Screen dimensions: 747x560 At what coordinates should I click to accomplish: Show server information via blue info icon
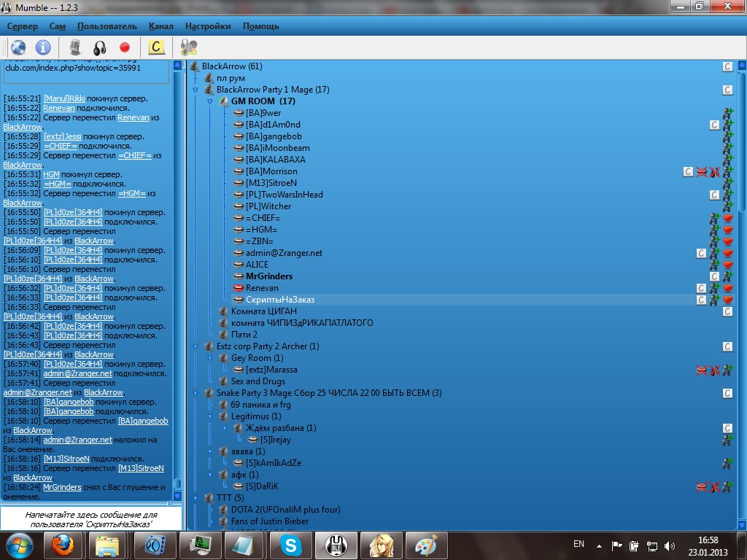[43, 47]
